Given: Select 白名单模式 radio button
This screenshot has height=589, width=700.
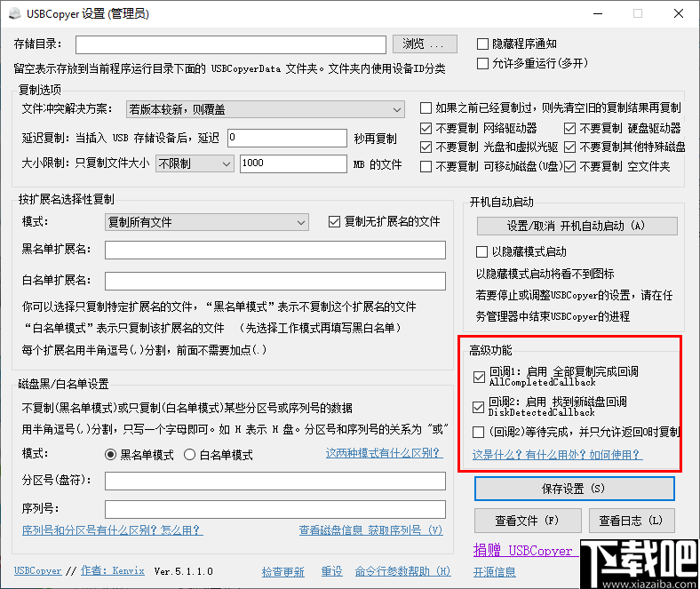Looking at the screenshot, I should 190,455.
